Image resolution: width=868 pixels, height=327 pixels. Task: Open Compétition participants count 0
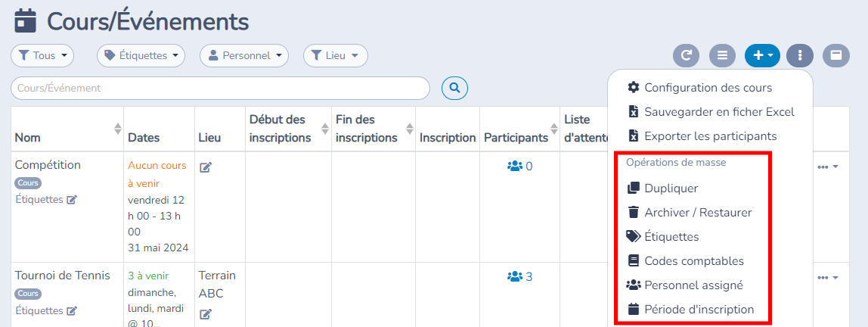[x=519, y=166]
